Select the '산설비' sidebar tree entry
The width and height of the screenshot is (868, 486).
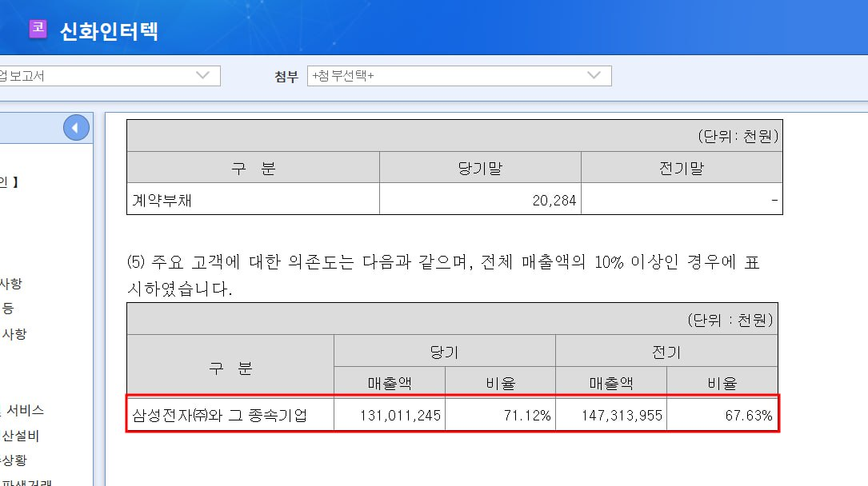tap(21, 436)
